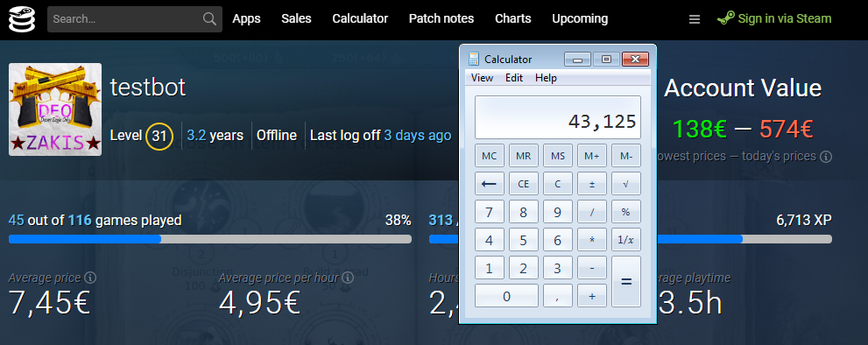This screenshot has height=345, width=868.
Task: Click the 138€ lowest account value
Action: (x=699, y=129)
